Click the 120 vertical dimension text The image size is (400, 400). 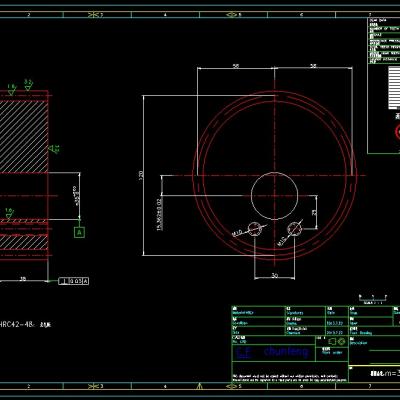141,175
